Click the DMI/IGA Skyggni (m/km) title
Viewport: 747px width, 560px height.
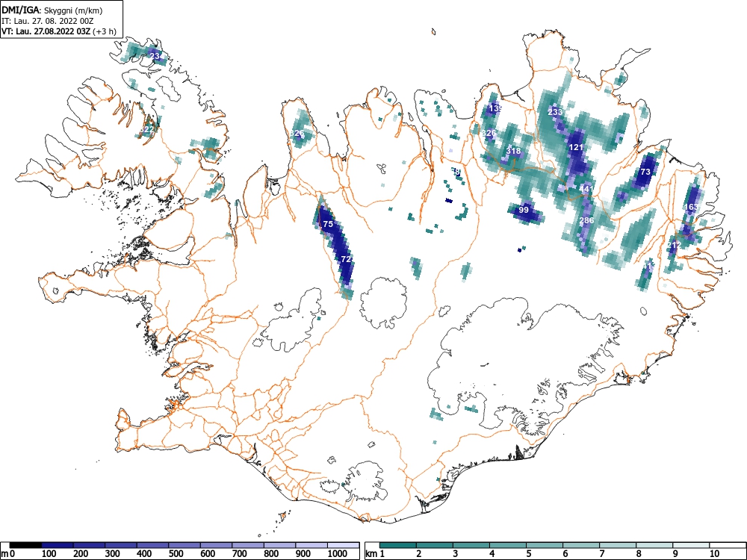[52, 10]
